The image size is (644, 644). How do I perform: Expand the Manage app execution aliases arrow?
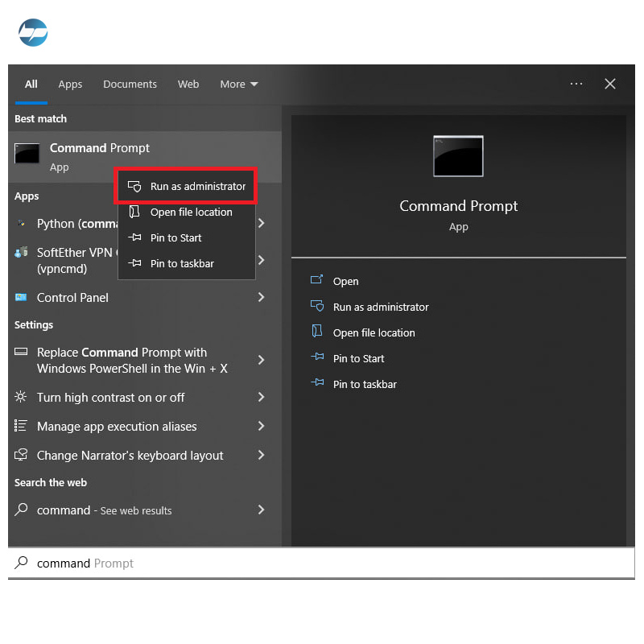click(x=261, y=426)
